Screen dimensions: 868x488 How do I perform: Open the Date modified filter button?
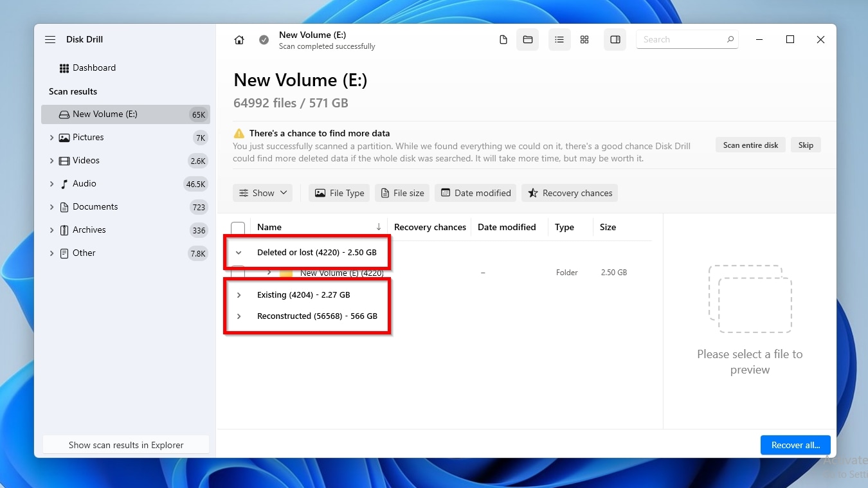476,193
